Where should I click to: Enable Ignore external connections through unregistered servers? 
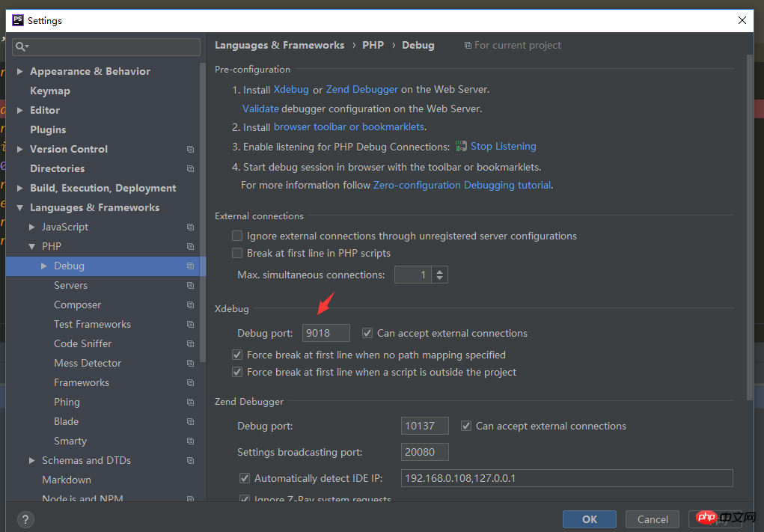coord(237,236)
